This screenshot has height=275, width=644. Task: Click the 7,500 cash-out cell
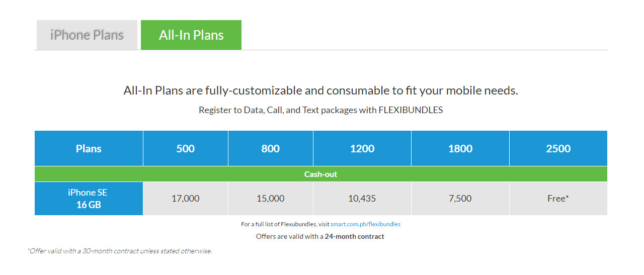460,199
